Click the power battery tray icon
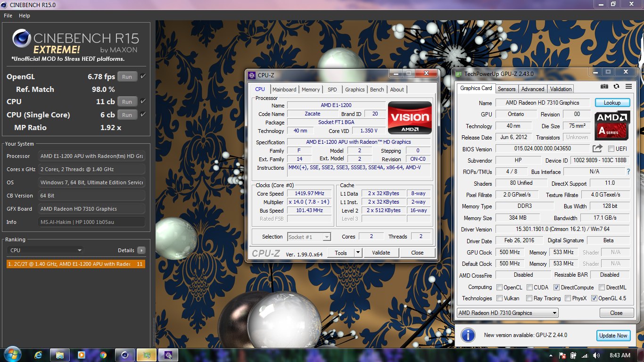 click(x=574, y=355)
